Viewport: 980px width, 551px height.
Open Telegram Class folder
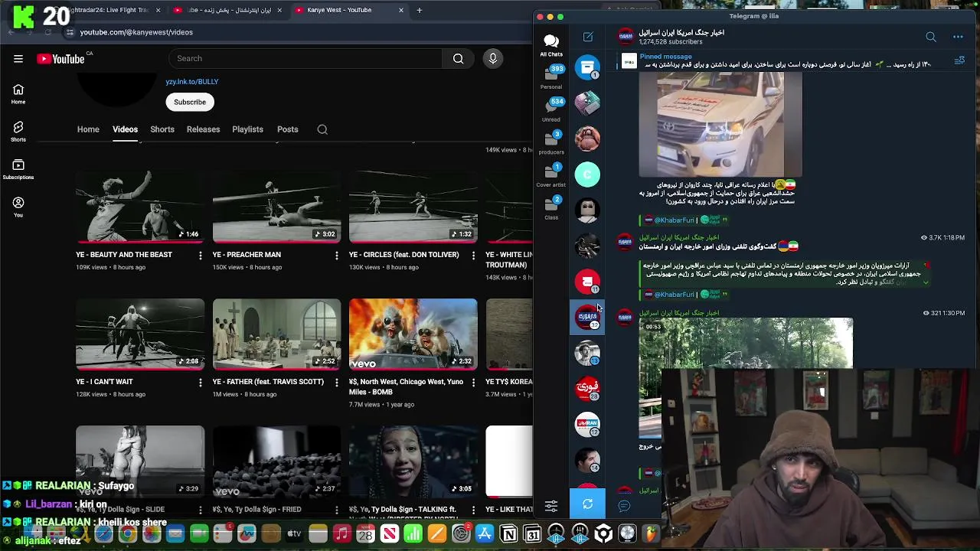[551, 208]
